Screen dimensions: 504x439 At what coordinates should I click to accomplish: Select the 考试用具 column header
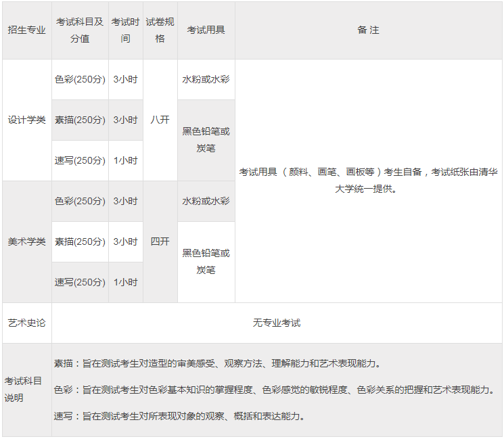click(206, 30)
